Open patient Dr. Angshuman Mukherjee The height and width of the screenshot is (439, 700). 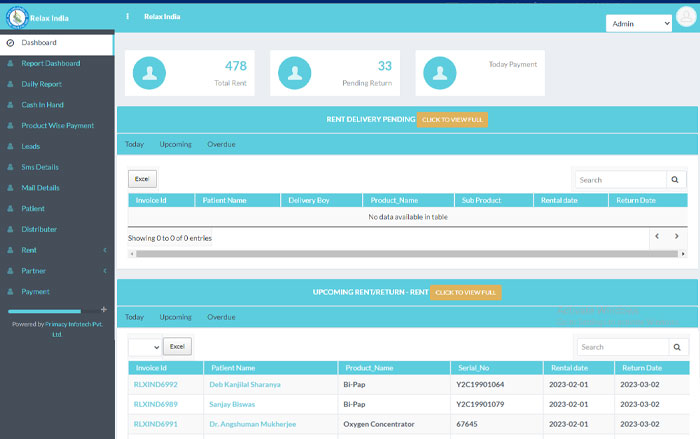point(253,424)
